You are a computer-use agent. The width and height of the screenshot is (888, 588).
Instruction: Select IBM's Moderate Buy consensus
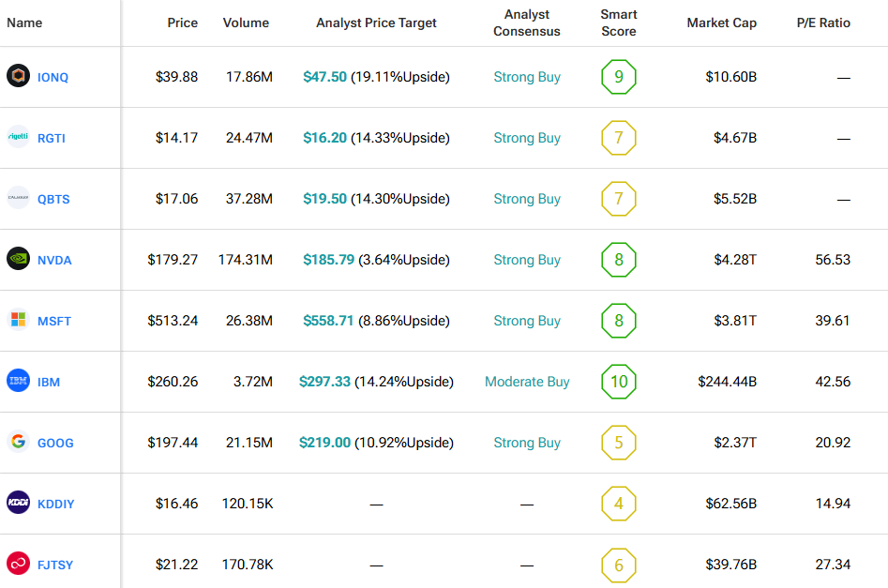click(527, 382)
